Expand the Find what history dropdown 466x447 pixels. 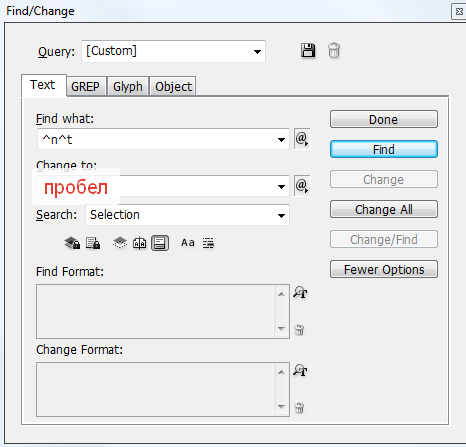click(x=281, y=139)
